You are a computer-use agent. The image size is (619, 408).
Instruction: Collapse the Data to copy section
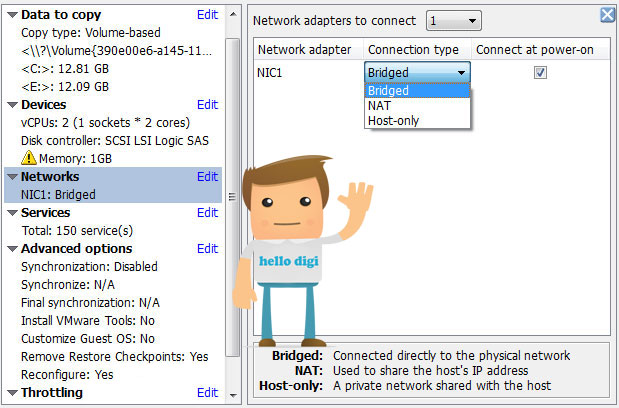(x=13, y=15)
